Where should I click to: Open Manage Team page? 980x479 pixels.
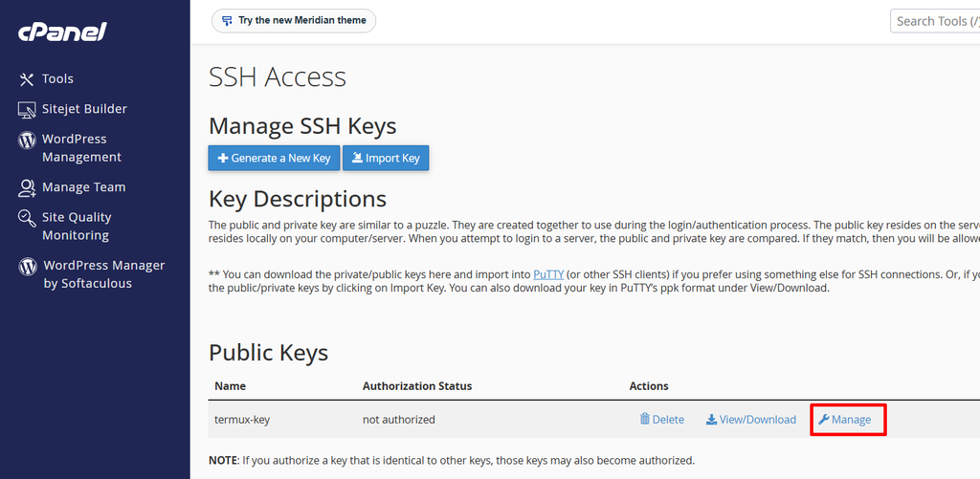click(84, 187)
